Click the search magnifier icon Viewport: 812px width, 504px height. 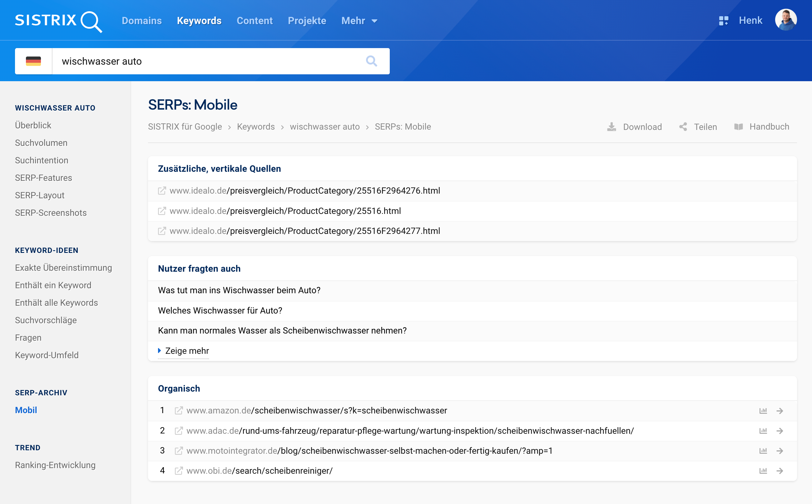point(372,61)
